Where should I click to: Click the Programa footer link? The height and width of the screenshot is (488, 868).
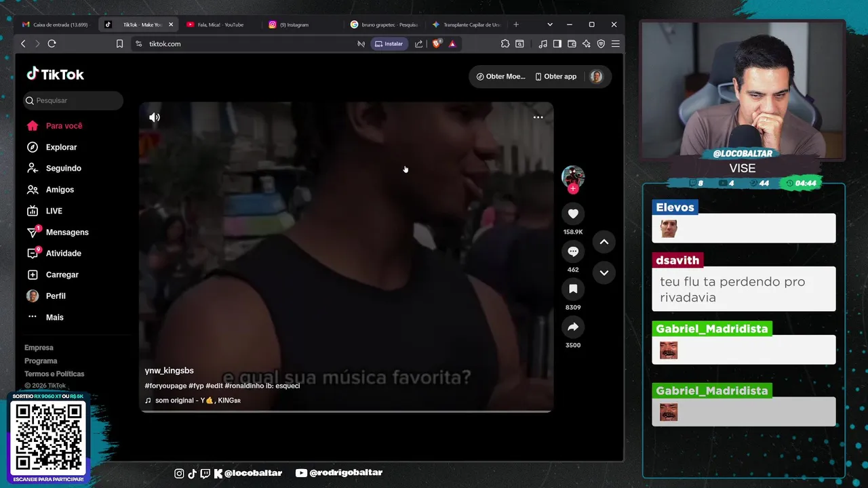pos(41,361)
